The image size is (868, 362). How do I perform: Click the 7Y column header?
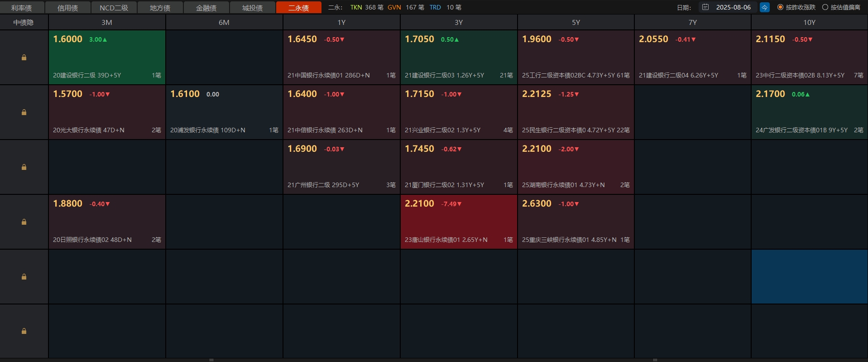693,22
